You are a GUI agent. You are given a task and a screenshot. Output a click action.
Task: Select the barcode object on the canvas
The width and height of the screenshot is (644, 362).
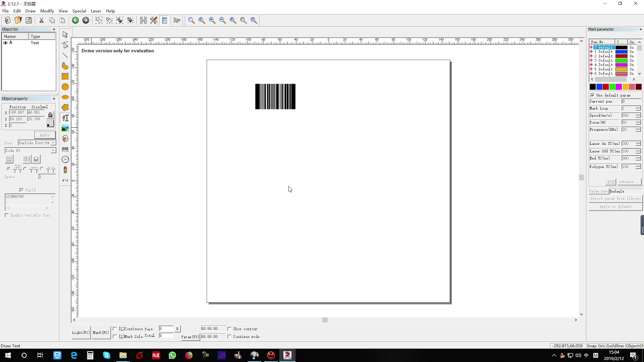(x=275, y=97)
